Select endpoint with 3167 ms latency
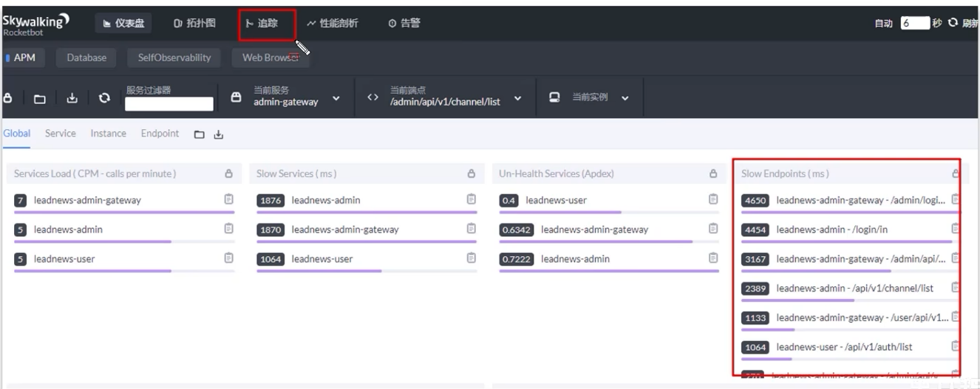Viewport: 980px width, 389px height. click(x=861, y=259)
